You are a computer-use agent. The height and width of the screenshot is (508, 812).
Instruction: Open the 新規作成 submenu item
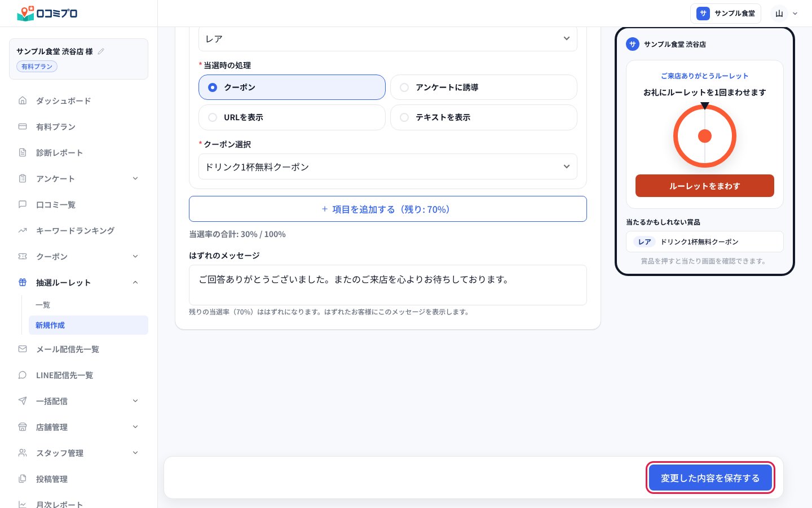coord(89,325)
